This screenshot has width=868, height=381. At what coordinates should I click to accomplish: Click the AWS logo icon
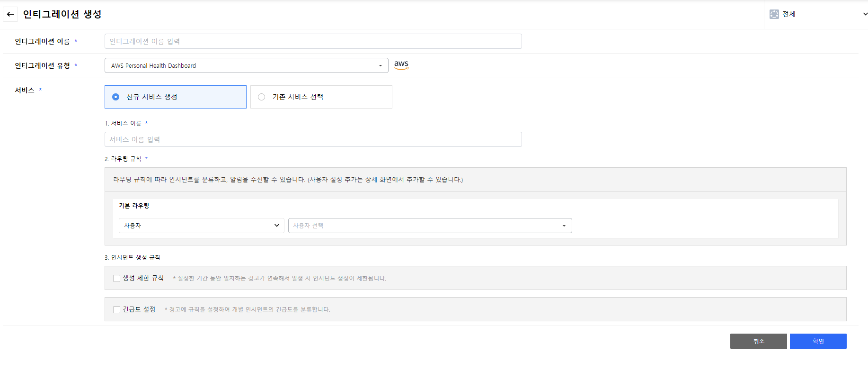(401, 65)
